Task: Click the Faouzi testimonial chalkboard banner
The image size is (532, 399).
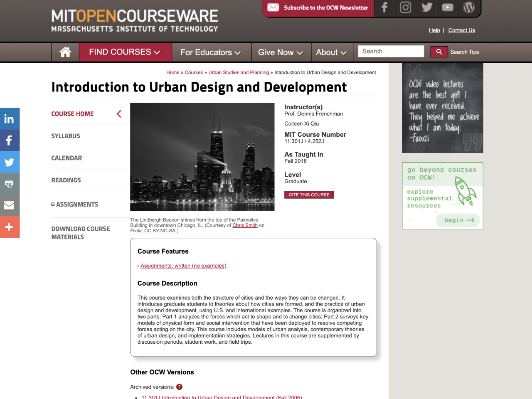Action: click(443, 108)
